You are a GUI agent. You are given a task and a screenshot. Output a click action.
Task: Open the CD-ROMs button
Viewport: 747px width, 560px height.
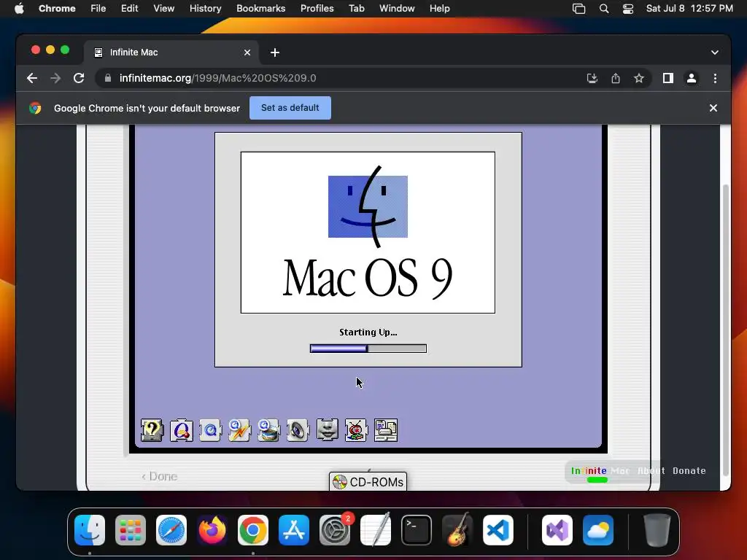pyautogui.click(x=368, y=482)
